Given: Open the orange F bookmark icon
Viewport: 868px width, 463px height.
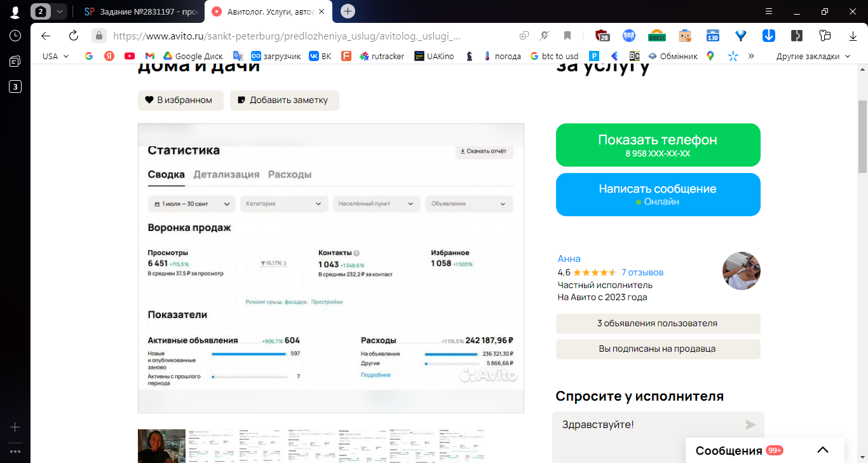Looking at the screenshot, I should 346,56.
